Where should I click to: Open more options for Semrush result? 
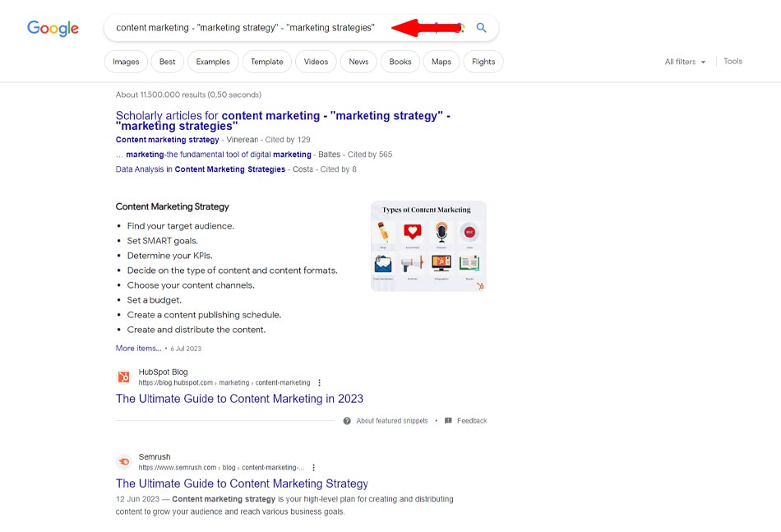click(x=313, y=467)
